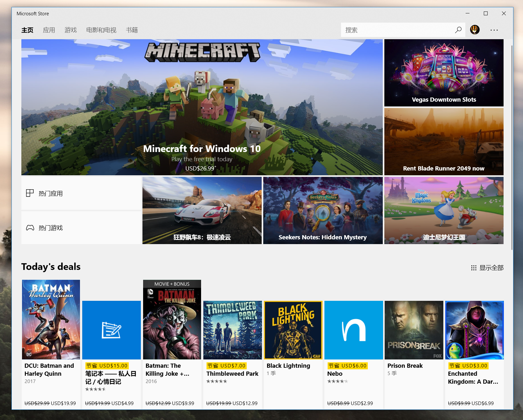Click the 热门应用 grid icon
Screen dimensions: 523x420
click(30, 193)
